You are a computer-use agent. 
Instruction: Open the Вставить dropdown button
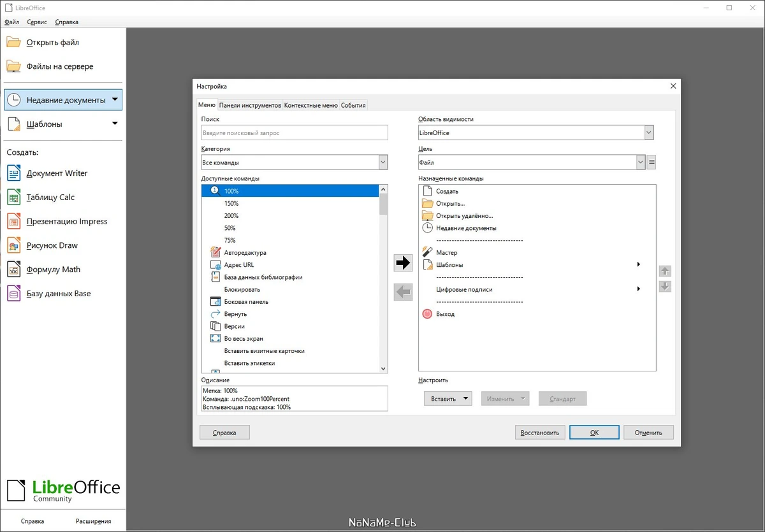(448, 399)
